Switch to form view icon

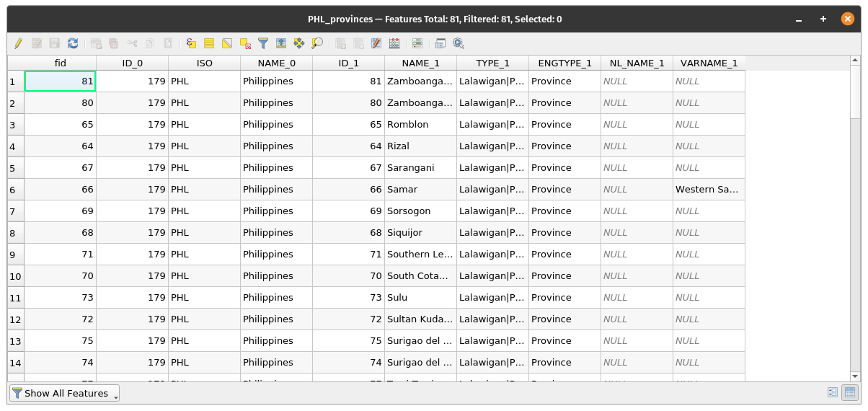pyautogui.click(x=833, y=393)
